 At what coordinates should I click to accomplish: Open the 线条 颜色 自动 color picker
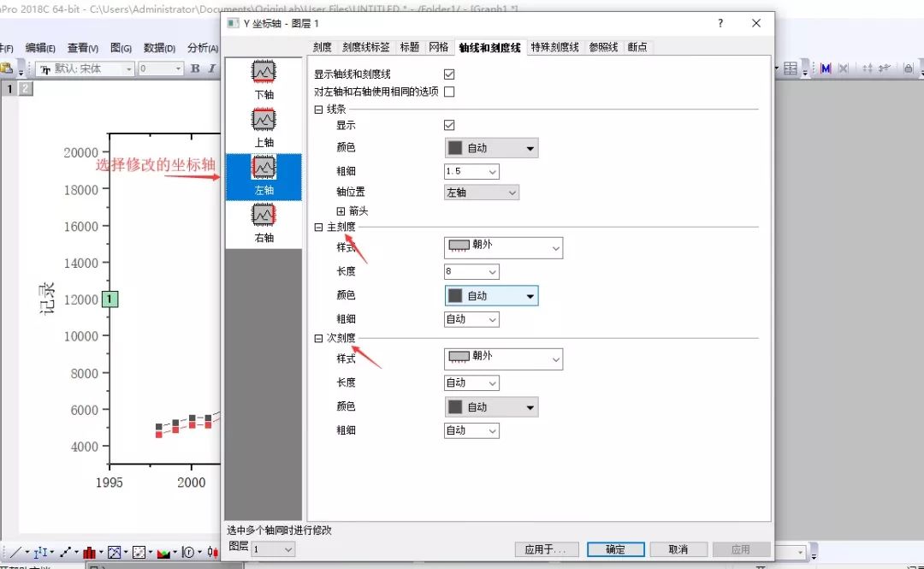[x=491, y=148]
